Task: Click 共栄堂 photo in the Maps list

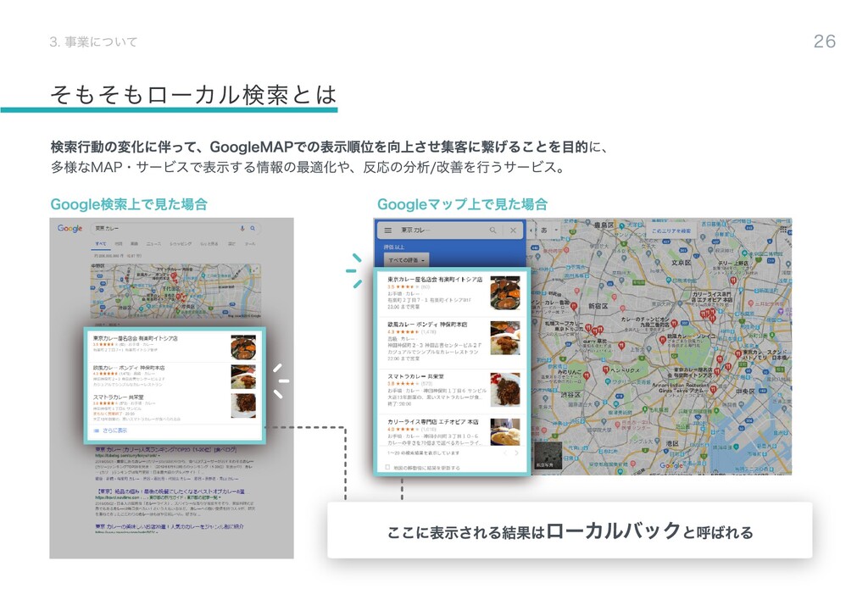Action: click(x=505, y=390)
